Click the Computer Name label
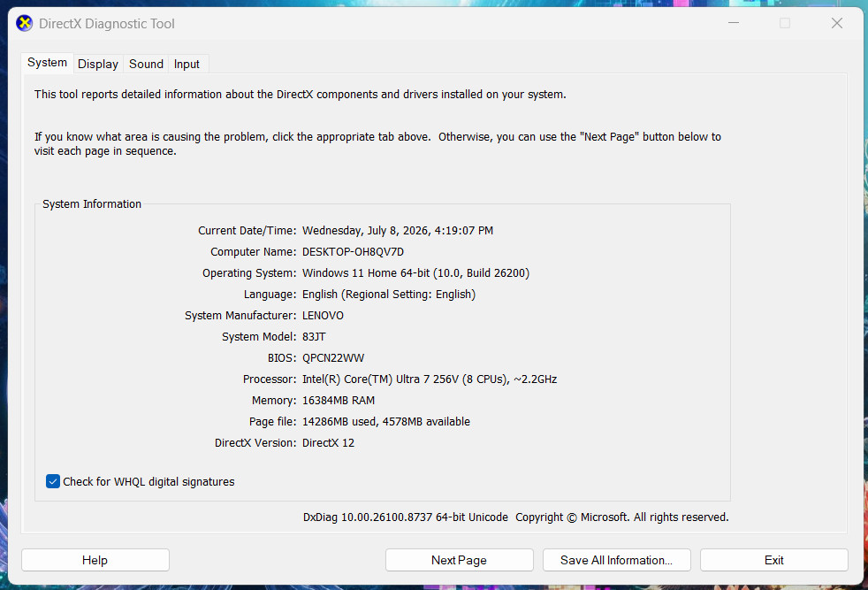Image resolution: width=868 pixels, height=590 pixels. 253,251
